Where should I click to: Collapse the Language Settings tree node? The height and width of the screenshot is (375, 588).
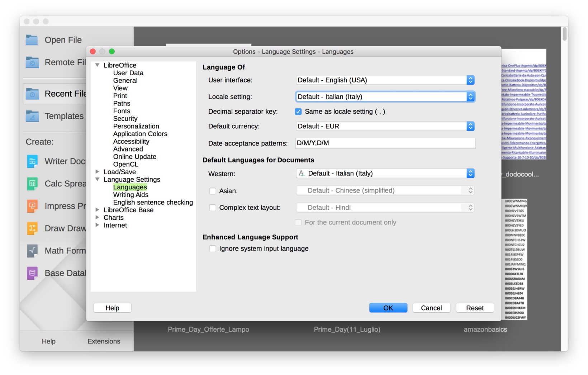[x=97, y=179]
